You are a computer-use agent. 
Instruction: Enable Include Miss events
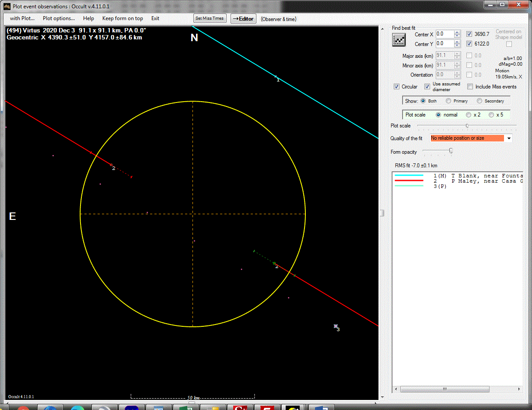click(470, 87)
